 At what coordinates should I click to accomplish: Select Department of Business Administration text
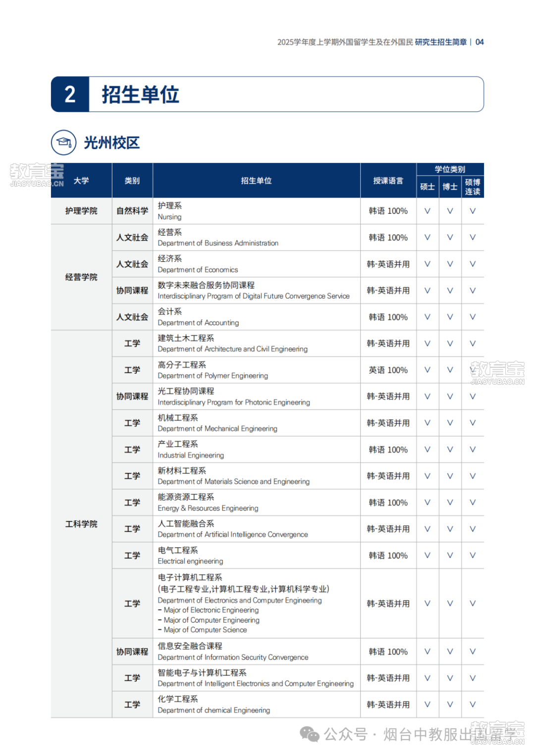218,243
